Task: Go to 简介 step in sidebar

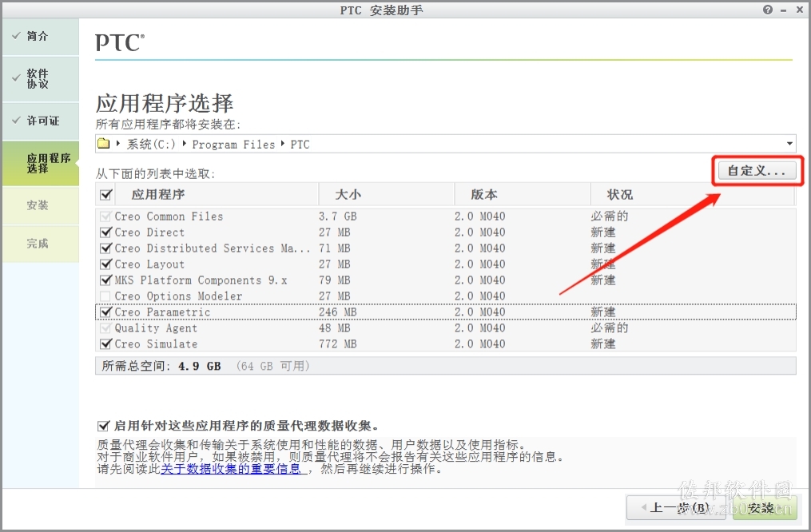Action: point(41,36)
